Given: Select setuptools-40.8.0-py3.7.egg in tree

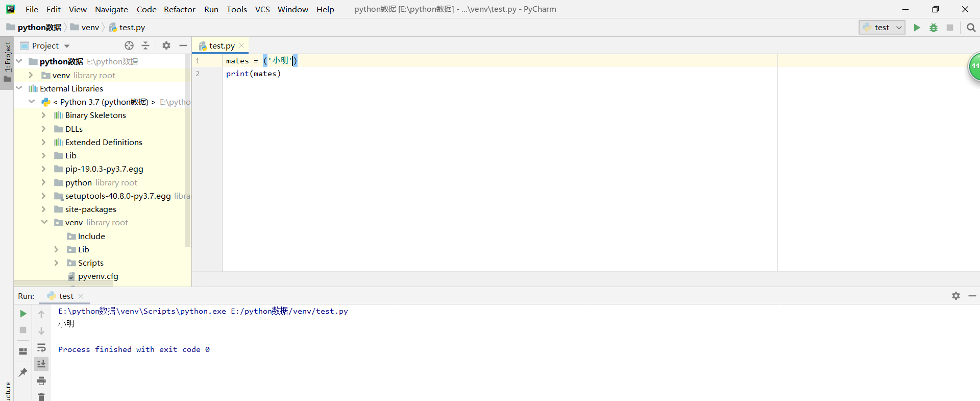Looking at the screenshot, I should pos(118,196).
